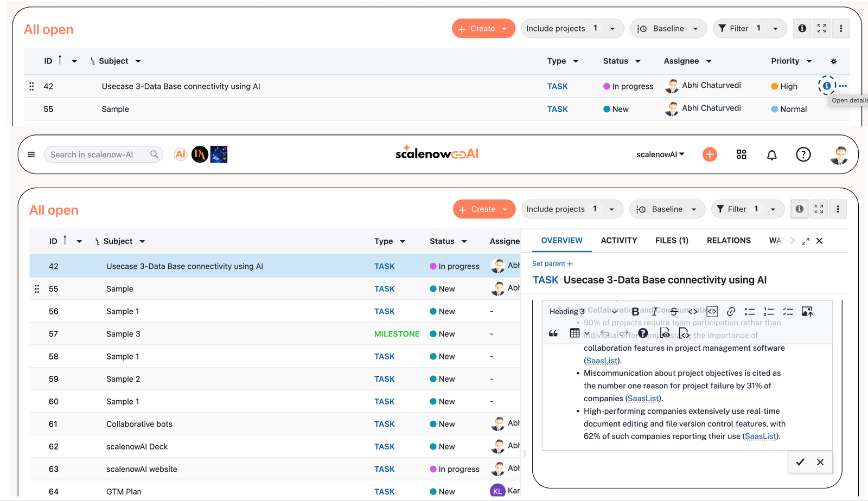Toggle italic formatting in the editor
The image size is (868, 501).
click(655, 311)
